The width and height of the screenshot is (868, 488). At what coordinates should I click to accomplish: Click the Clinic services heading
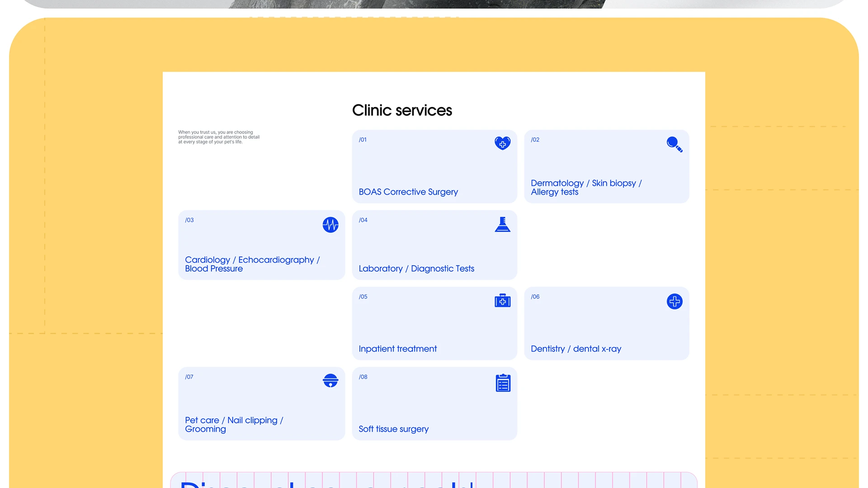point(401,110)
